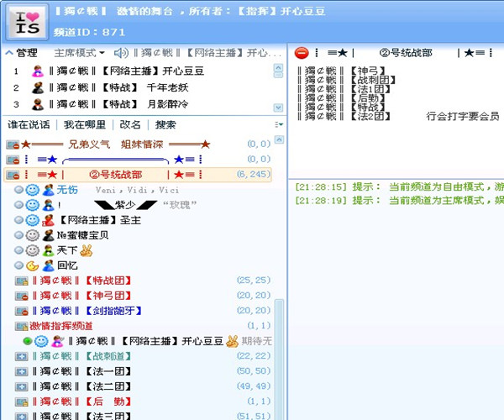The height and width of the screenshot is (420, 504).
Task: Expand the 【法一团】 sub-channel
Action: click(x=22, y=371)
